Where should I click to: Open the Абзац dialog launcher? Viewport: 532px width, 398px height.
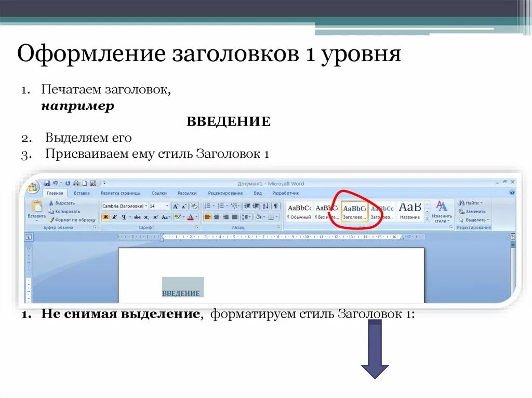coord(278,227)
